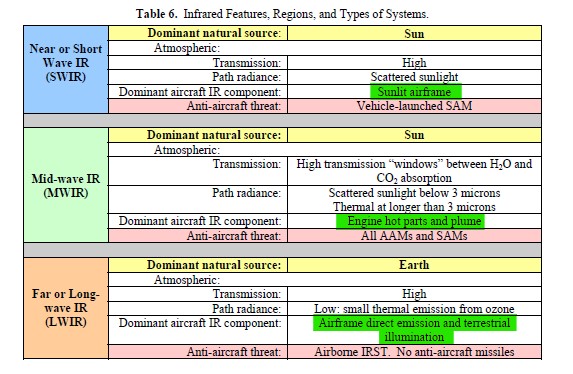
Task: Click the 'Sun' value in the MWIR section
Action: (414, 135)
